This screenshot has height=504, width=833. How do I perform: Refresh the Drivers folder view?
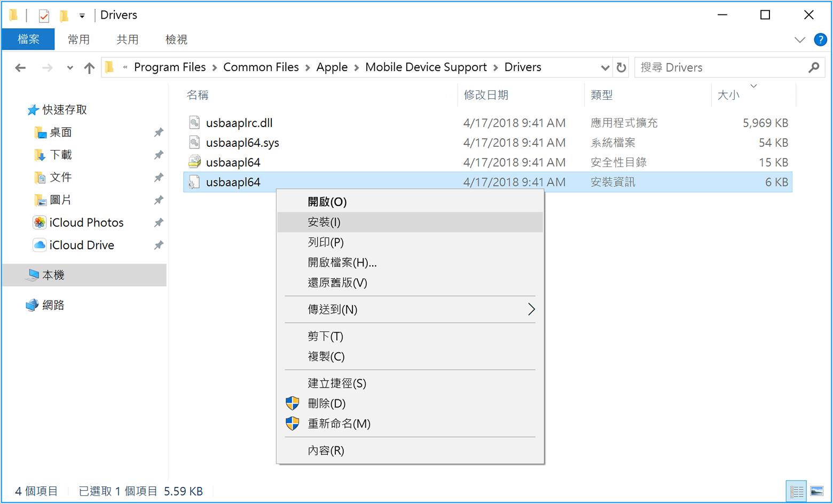[621, 68]
